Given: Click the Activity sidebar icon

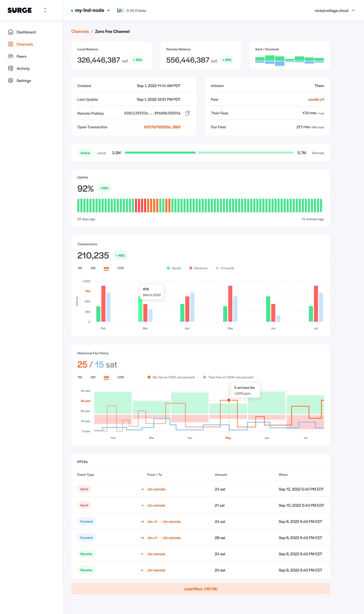Looking at the screenshot, I should point(10,68).
